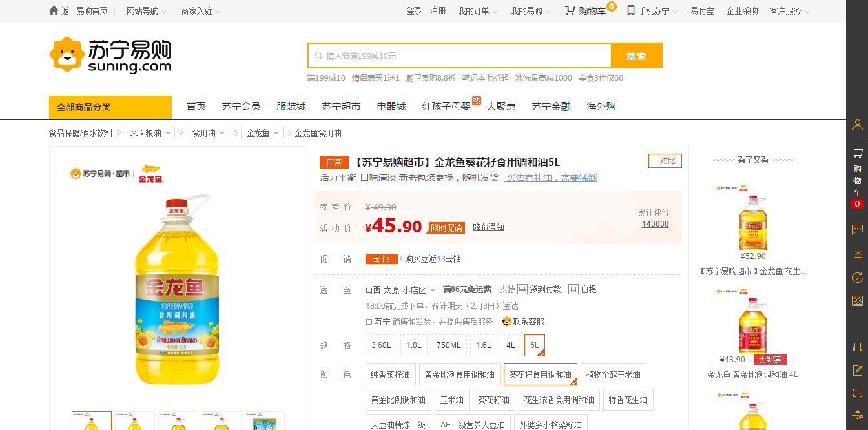Image resolution: width=868 pixels, height=430 pixels.
Task: Open the 米面粮油 breadcrumb dropdown
Action: [150, 133]
